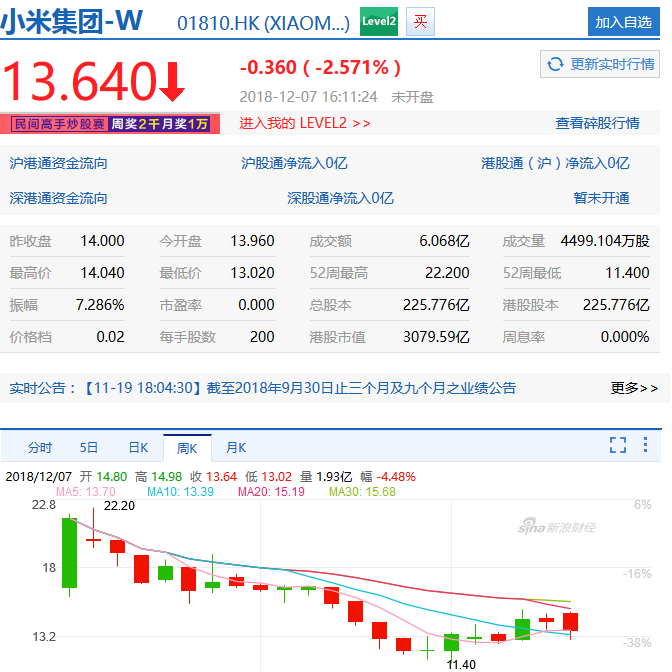Click the MA20: 15.19 indicator label

click(271, 492)
